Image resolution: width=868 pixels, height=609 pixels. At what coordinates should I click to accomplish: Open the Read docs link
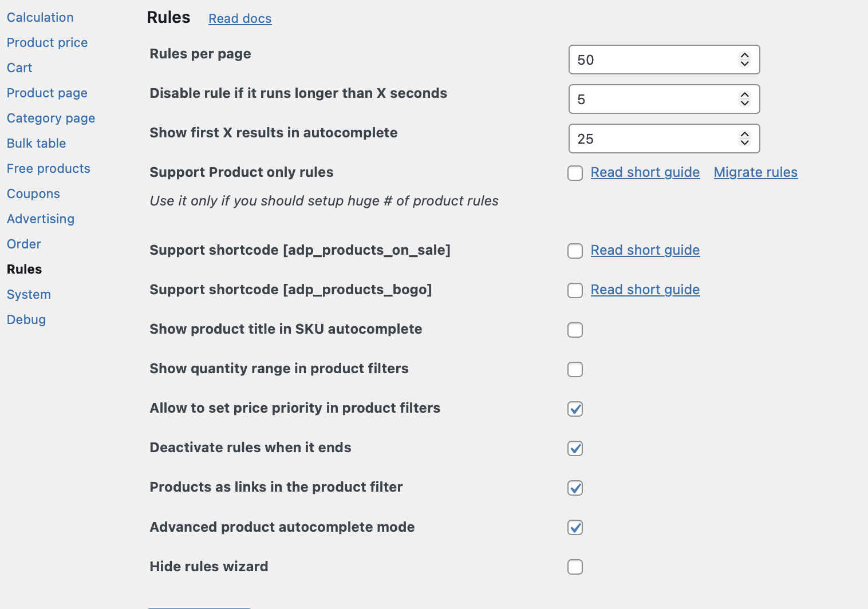click(240, 18)
